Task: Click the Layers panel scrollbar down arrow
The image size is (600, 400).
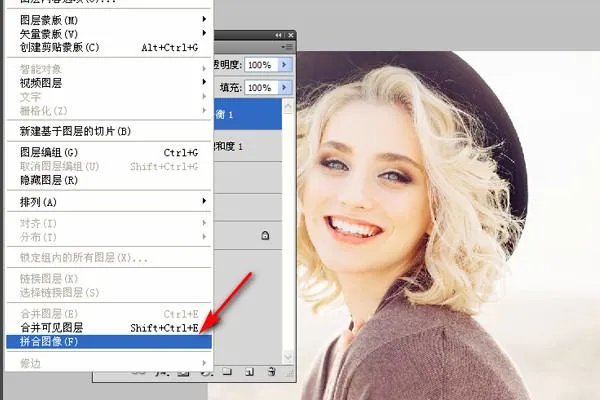Action: pyautogui.click(x=288, y=356)
